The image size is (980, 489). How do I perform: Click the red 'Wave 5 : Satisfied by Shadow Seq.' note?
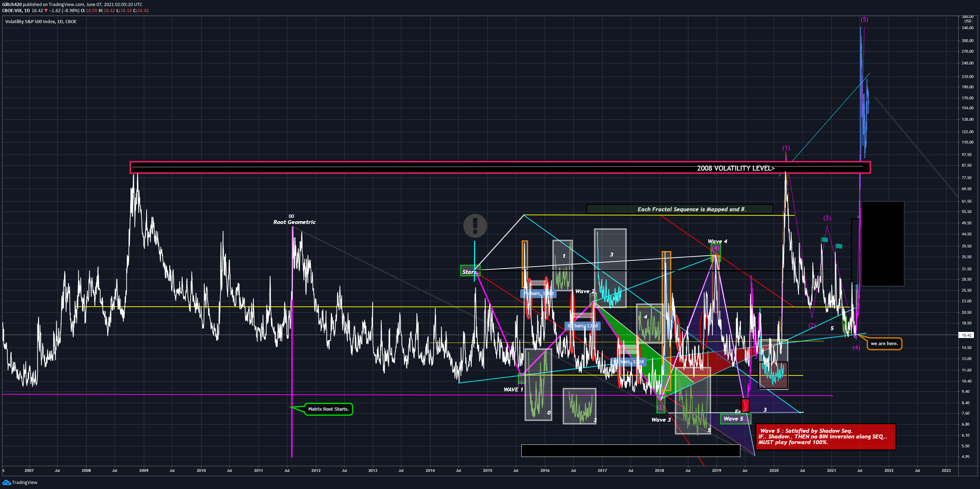[x=825, y=437]
